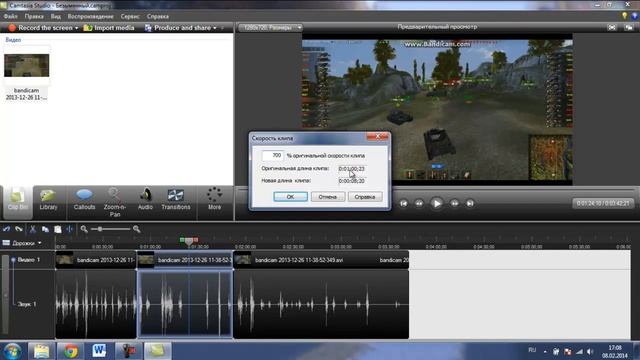This screenshot has width=640, height=360.
Task: Toggle full-screen preview icon
Action: [612, 27]
